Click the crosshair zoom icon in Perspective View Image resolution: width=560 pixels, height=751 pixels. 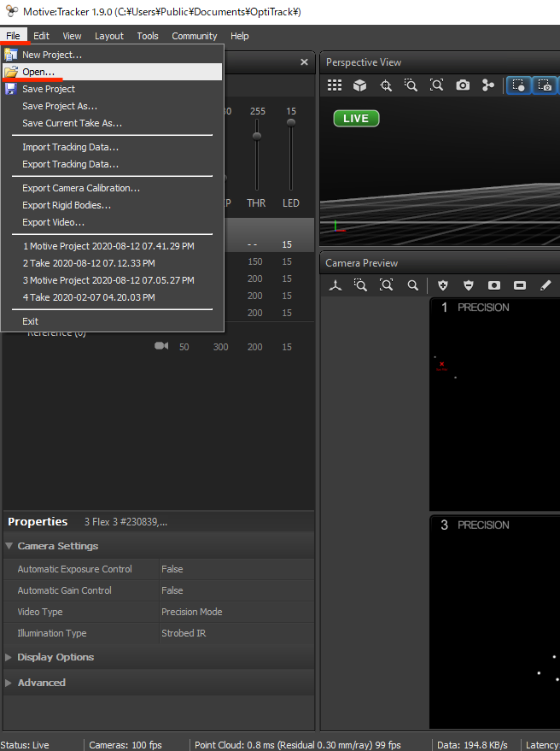385,85
